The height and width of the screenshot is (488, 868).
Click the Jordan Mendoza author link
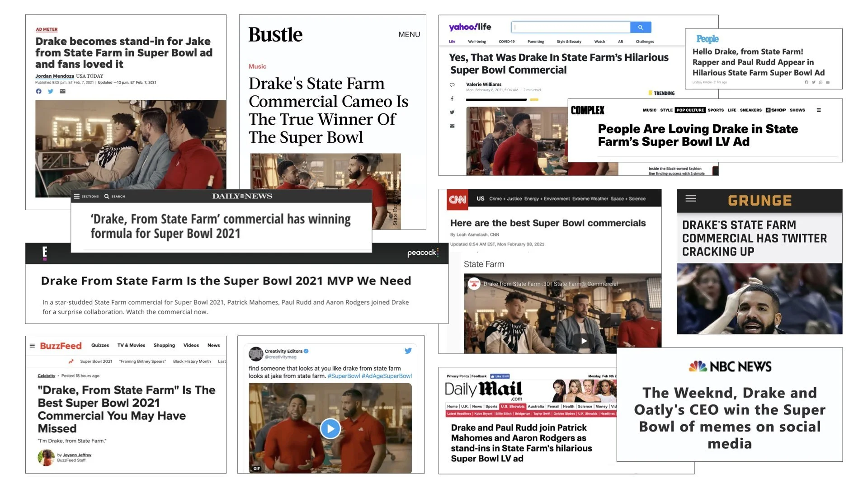55,76
